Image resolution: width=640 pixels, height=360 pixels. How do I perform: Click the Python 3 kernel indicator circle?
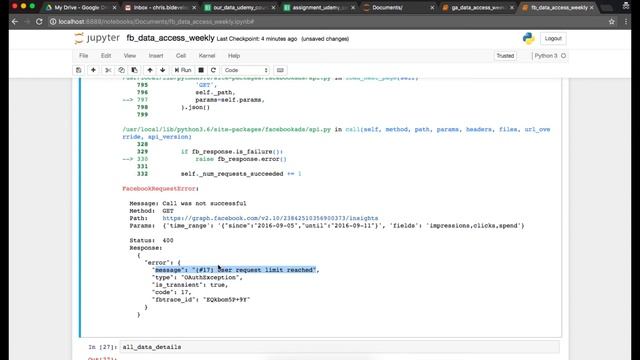tap(564, 56)
